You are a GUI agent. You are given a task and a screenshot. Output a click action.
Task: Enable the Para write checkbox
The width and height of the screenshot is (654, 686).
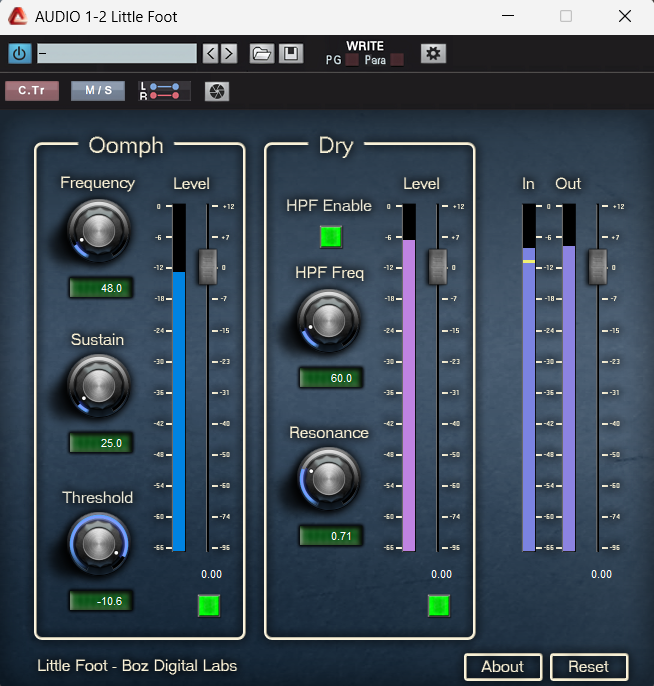tap(397, 60)
